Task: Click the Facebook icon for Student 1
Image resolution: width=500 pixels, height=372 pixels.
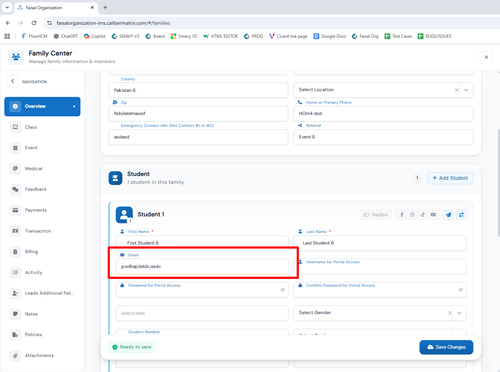Action: click(x=402, y=215)
